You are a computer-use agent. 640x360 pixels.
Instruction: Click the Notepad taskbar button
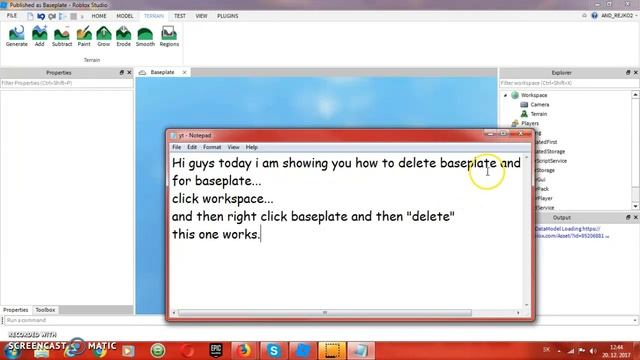click(x=360, y=350)
